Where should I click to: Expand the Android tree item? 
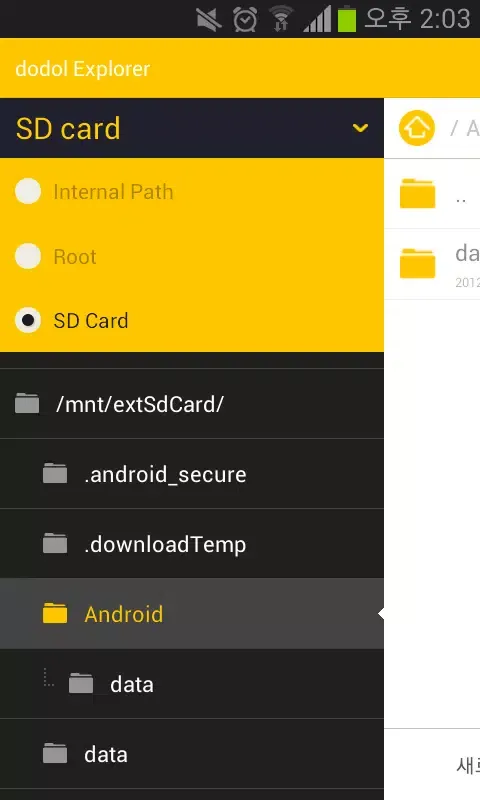tap(192, 614)
